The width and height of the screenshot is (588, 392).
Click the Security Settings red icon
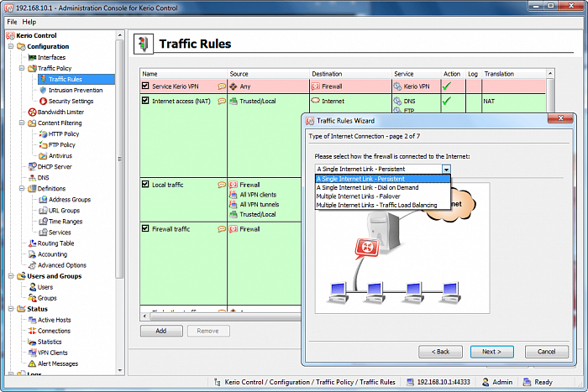point(43,102)
